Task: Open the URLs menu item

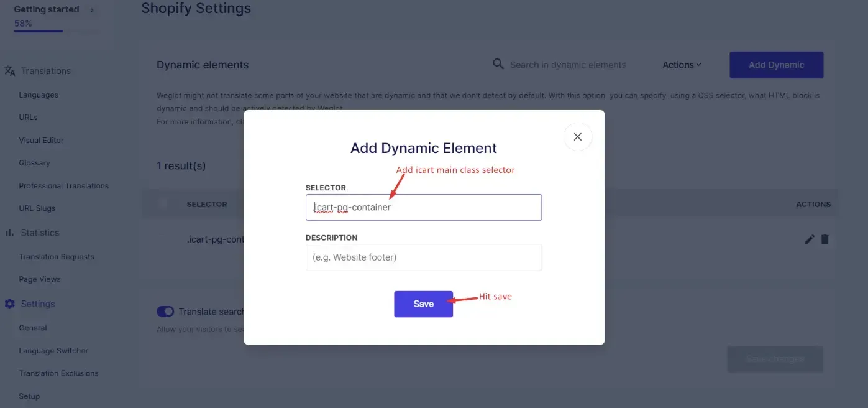Action: pyautogui.click(x=28, y=118)
